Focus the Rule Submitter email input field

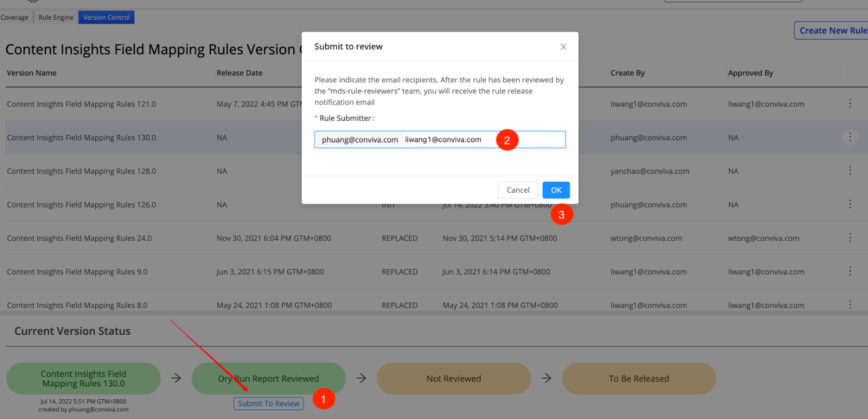pyautogui.click(x=440, y=139)
